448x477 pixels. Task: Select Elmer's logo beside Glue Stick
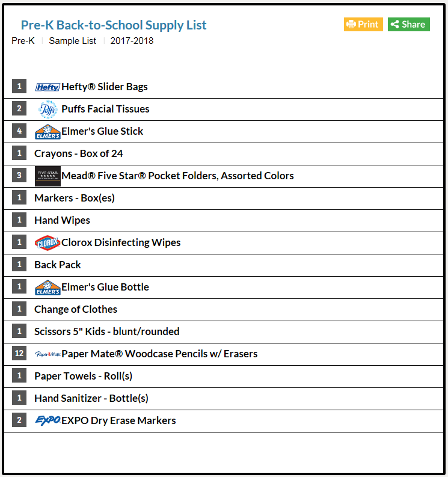point(48,132)
